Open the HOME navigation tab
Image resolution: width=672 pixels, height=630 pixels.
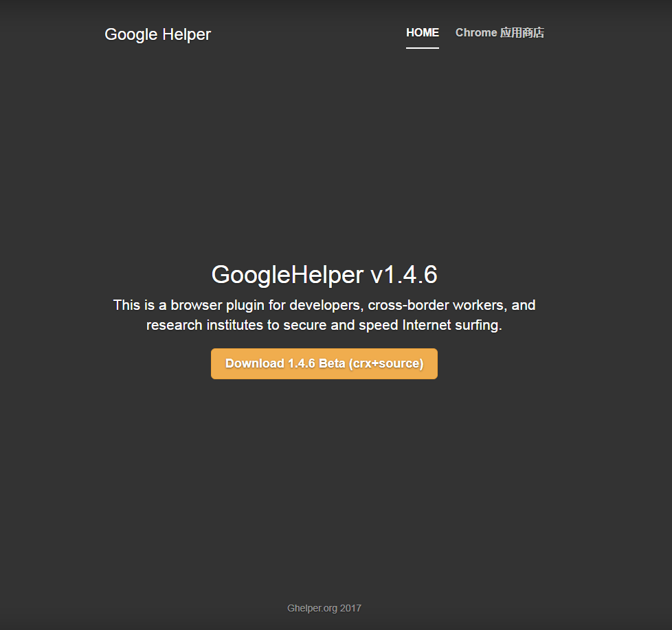pos(423,33)
